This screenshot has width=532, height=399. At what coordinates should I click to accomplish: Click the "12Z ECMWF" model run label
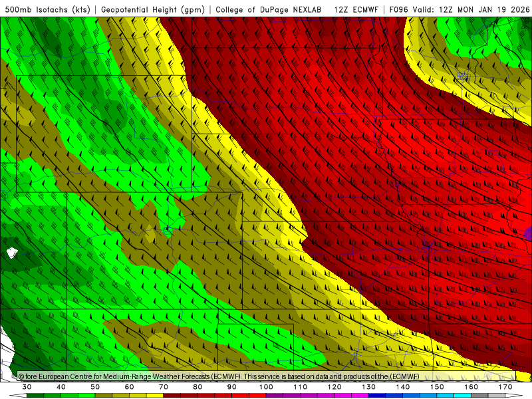tap(356, 9)
